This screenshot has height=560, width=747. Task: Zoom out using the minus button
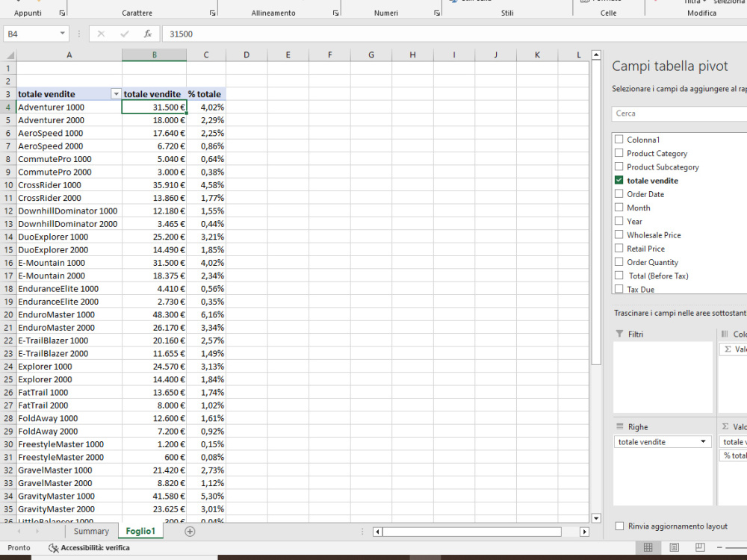tap(720, 547)
